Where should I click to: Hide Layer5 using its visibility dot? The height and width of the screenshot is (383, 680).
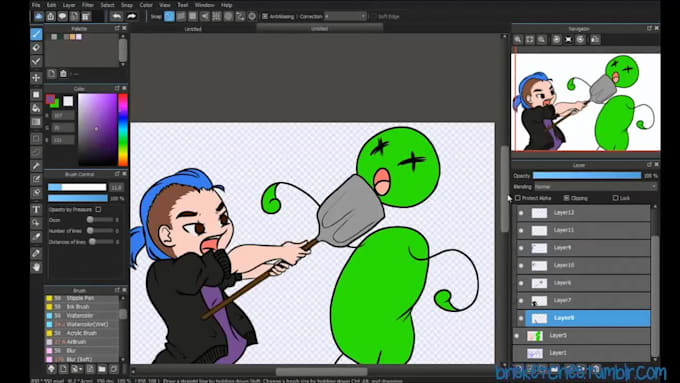[517, 335]
